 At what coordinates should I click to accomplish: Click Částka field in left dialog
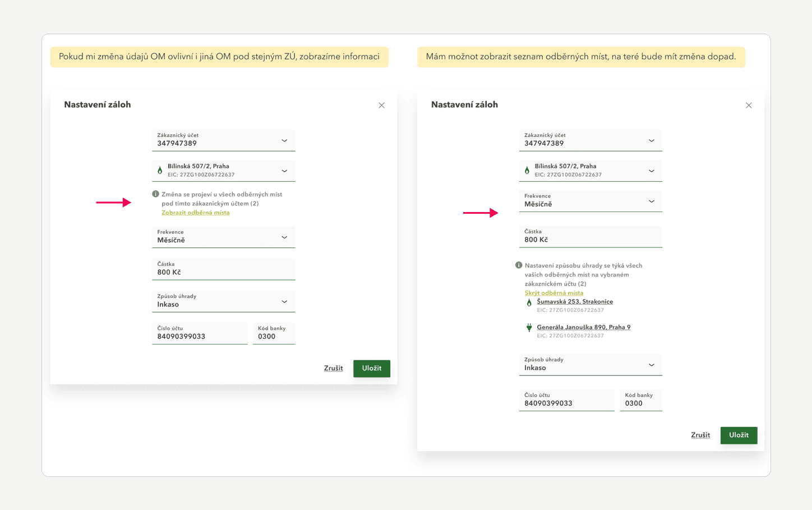point(223,269)
